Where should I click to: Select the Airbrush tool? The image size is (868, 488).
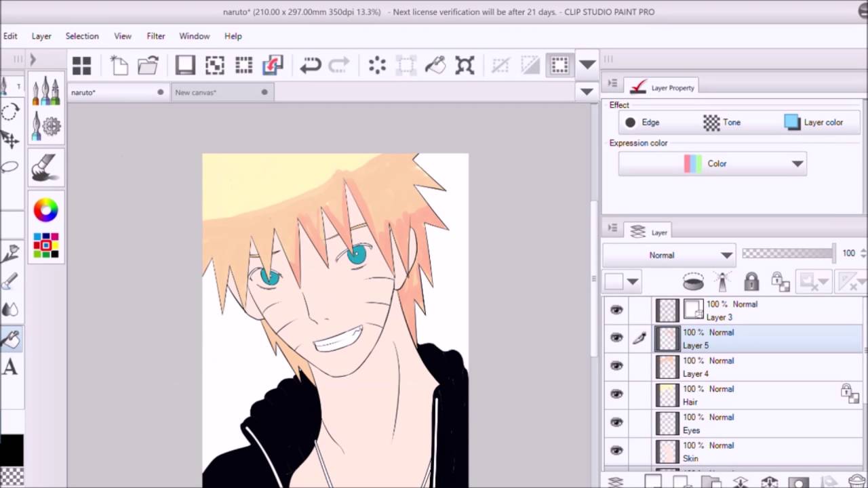pos(10,281)
